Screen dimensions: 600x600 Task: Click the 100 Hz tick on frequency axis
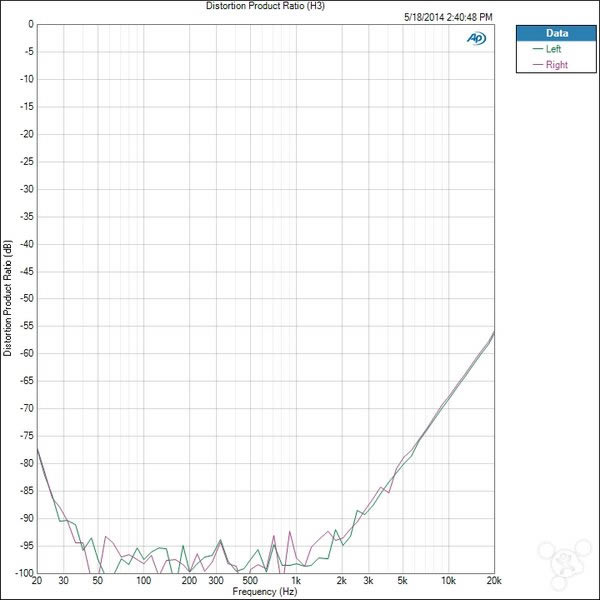[143, 581]
